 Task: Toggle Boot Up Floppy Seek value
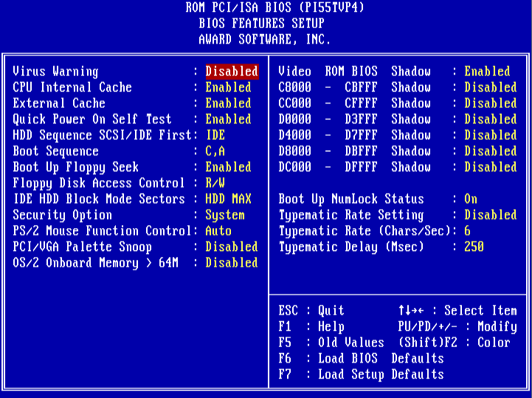point(228,168)
